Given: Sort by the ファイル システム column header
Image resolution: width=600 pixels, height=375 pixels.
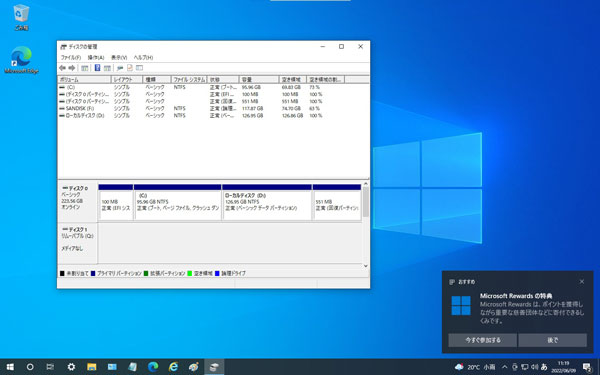Looking at the screenshot, I should click(189, 80).
